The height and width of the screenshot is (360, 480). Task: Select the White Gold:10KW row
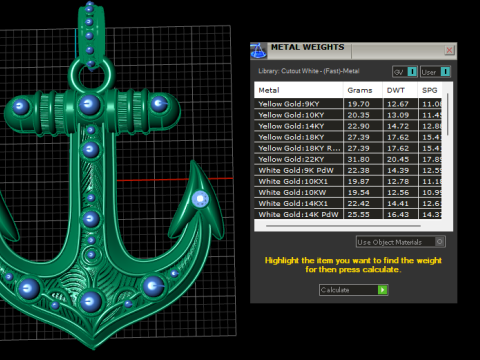click(348, 192)
